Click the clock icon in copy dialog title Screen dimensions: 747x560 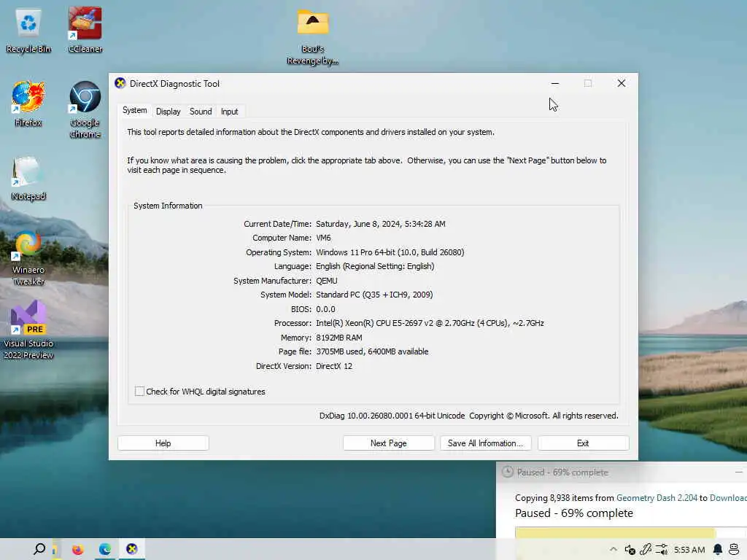click(x=508, y=472)
